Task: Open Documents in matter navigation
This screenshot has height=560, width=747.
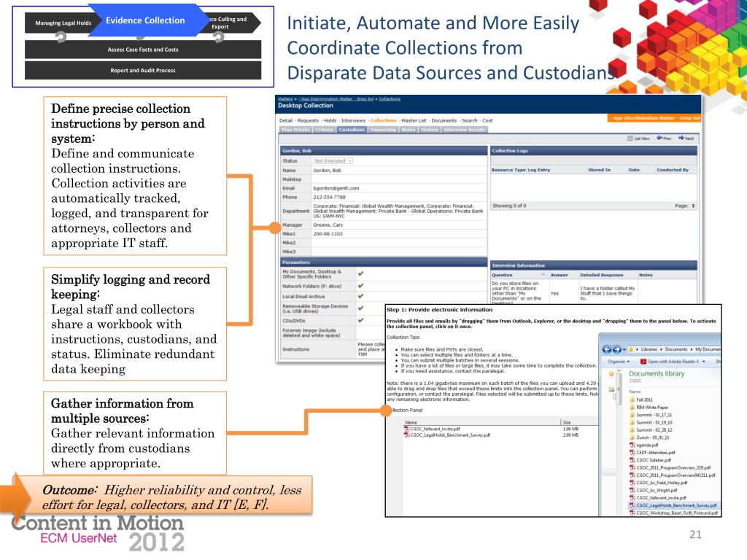Action: (444, 120)
